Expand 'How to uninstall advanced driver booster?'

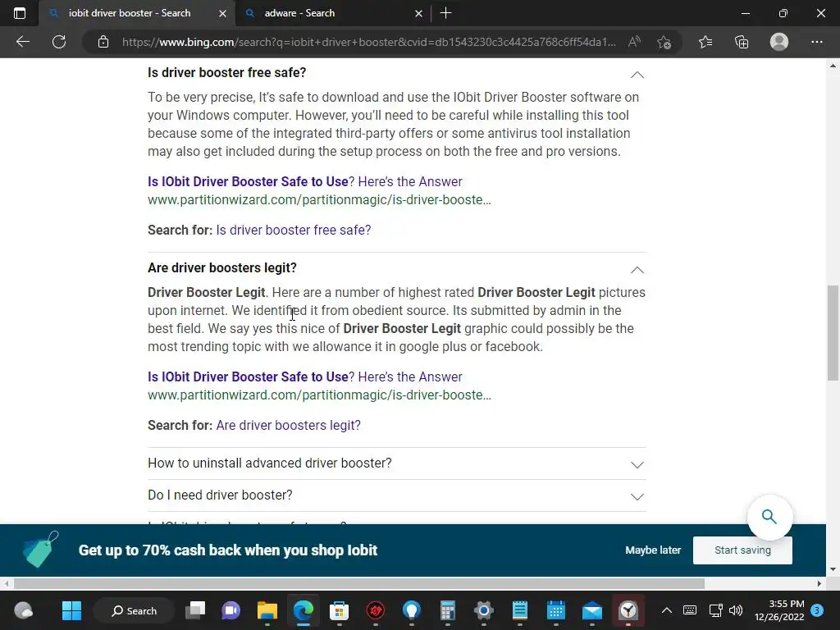point(397,463)
